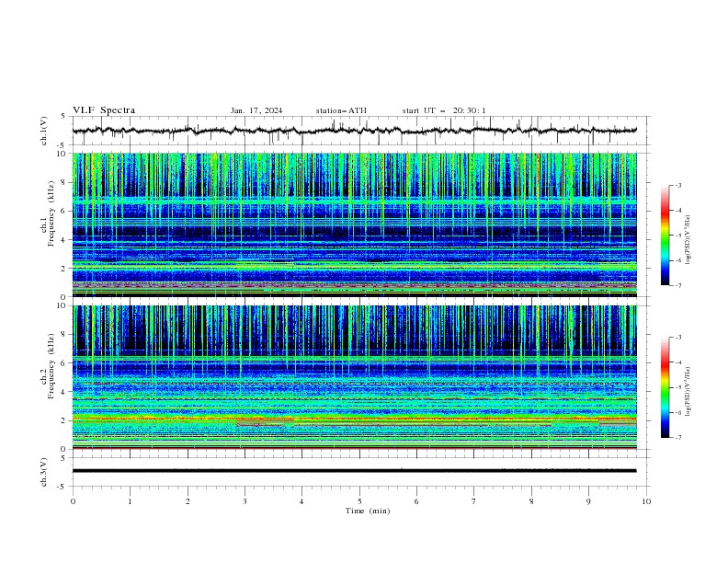Click time axis tick label "5"
Image resolution: width=728 pixels, height=563 pixels.
359,501
